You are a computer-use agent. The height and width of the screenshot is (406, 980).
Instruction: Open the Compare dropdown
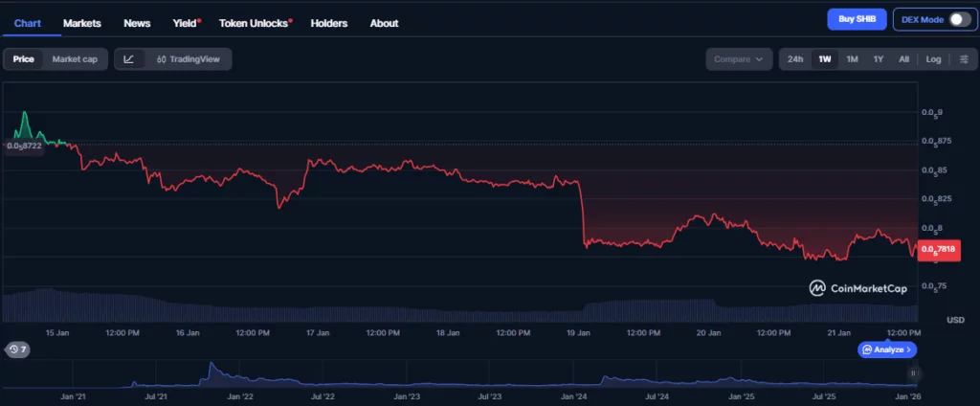pos(739,59)
